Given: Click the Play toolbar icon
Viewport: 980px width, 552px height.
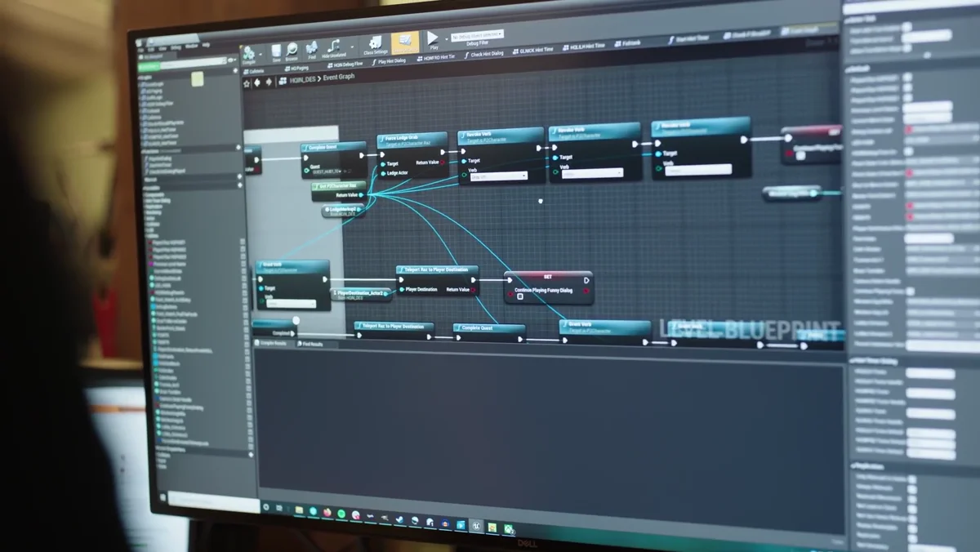Looking at the screenshot, I should click(x=432, y=41).
